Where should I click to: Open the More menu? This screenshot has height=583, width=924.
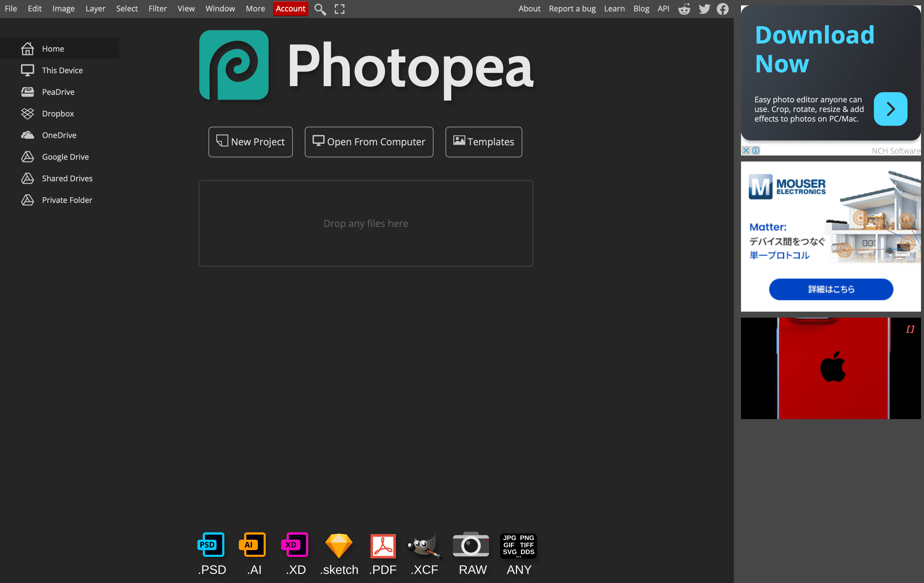(256, 8)
